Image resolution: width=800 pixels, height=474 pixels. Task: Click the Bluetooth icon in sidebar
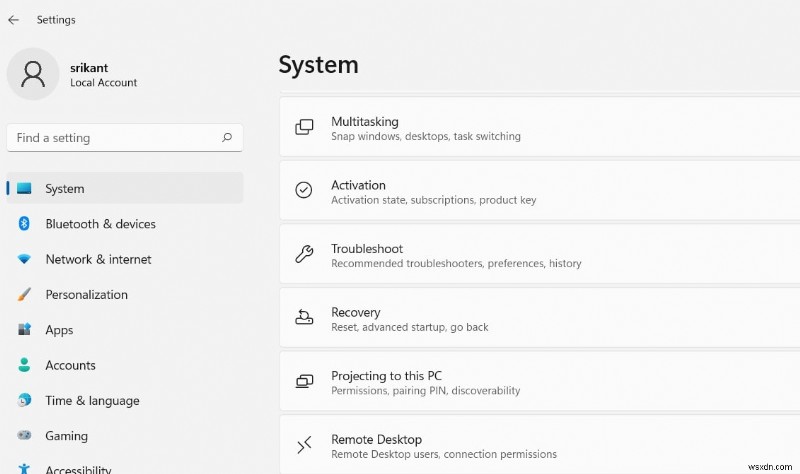pyautogui.click(x=24, y=224)
